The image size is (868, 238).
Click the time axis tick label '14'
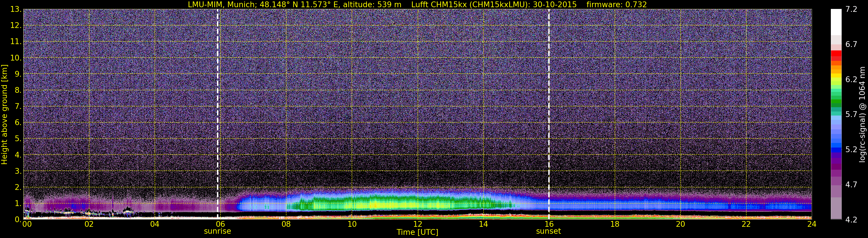point(483,224)
